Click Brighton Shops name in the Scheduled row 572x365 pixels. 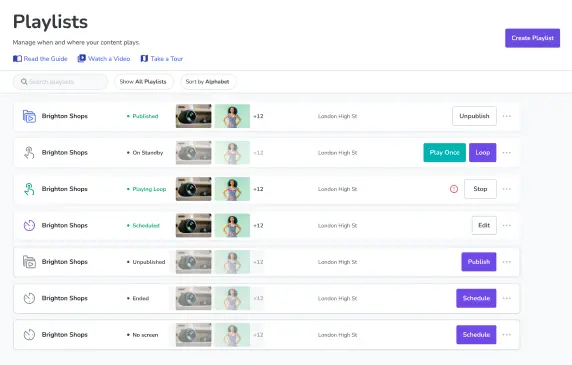[x=65, y=225]
